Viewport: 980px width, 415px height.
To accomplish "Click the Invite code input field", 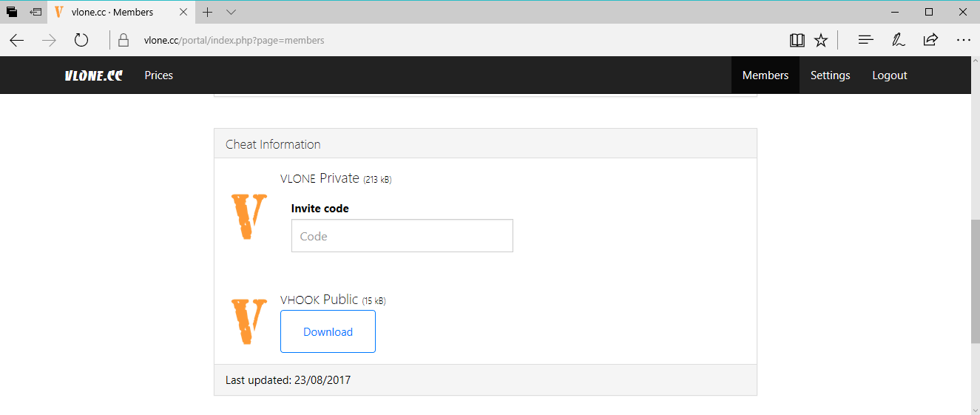I will pos(402,236).
